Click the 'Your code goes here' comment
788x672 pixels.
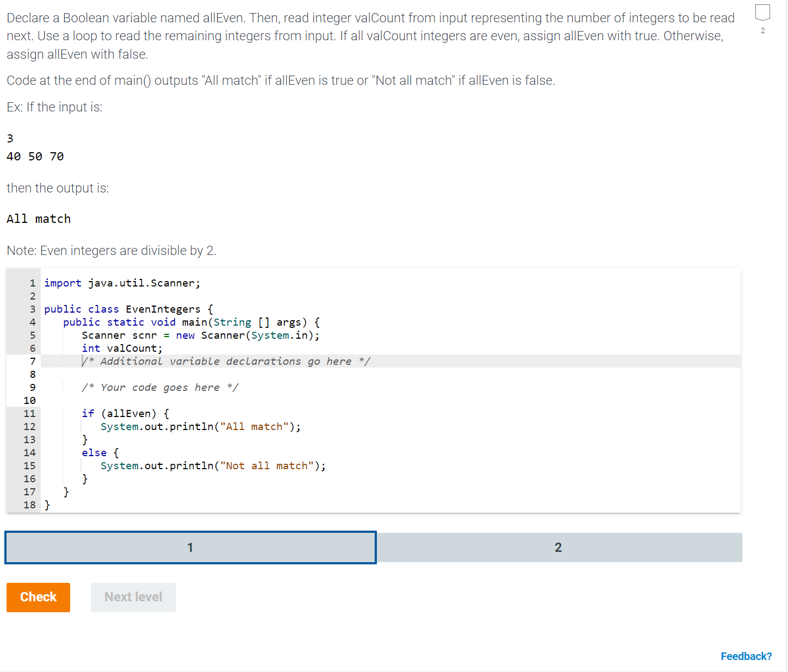(160, 387)
